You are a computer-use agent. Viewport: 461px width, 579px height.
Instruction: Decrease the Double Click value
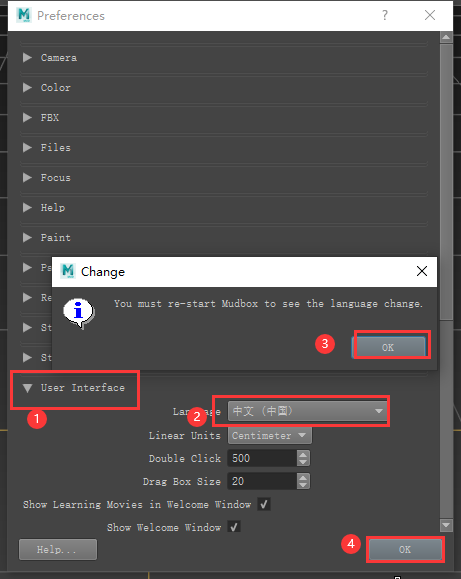point(303,462)
